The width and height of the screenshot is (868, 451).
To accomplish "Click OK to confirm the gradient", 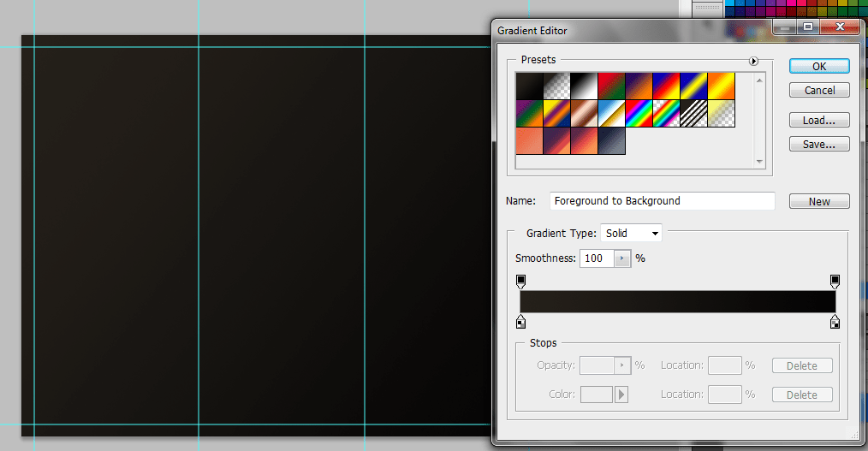I will [x=819, y=66].
